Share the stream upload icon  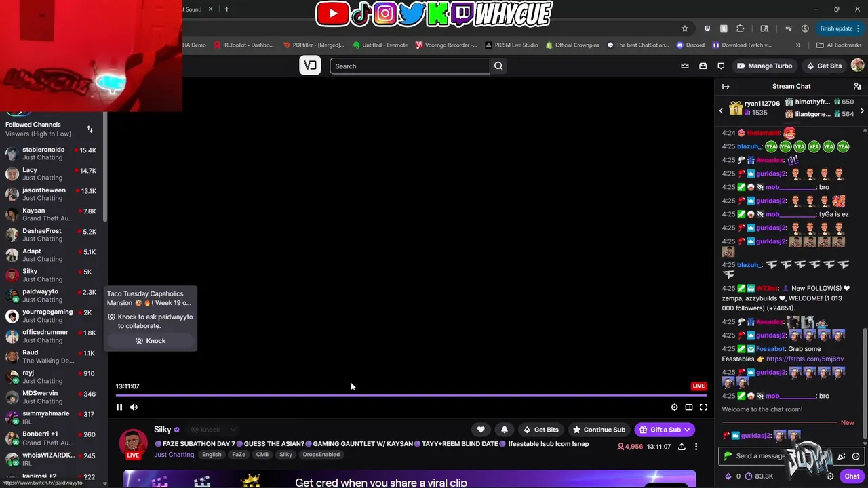pyautogui.click(x=682, y=447)
